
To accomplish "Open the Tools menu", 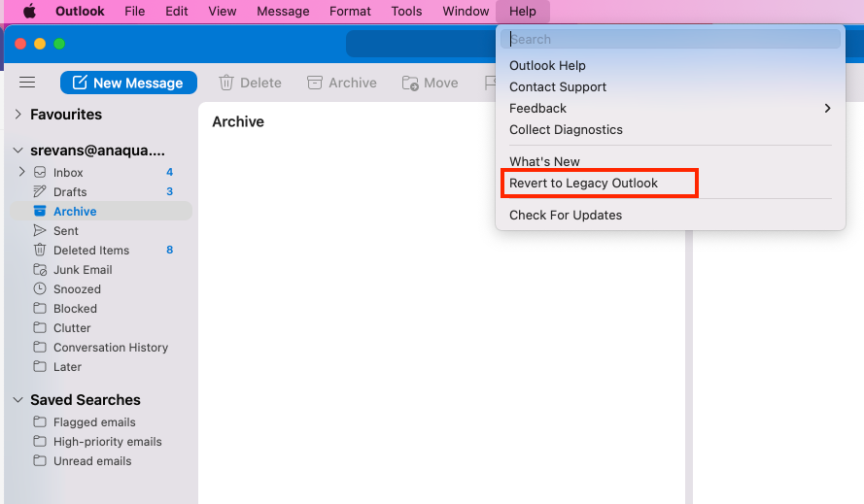I will click(406, 11).
